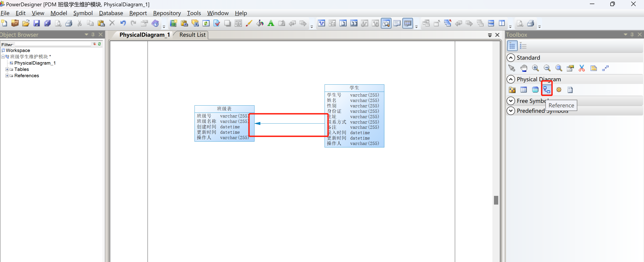
Task: Select PhysicalDiagram_1 in the browser tree
Action: [35, 63]
